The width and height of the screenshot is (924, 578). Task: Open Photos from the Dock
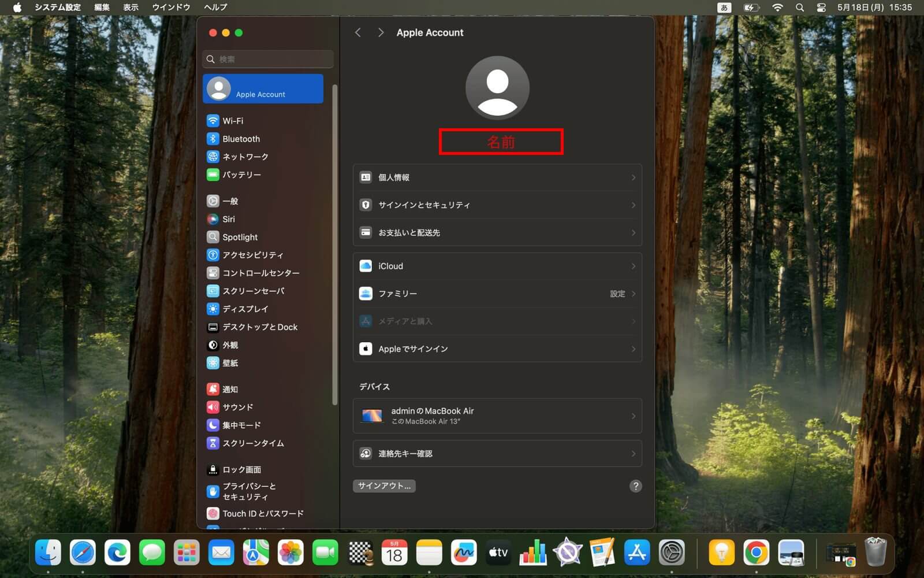[x=290, y=553]
